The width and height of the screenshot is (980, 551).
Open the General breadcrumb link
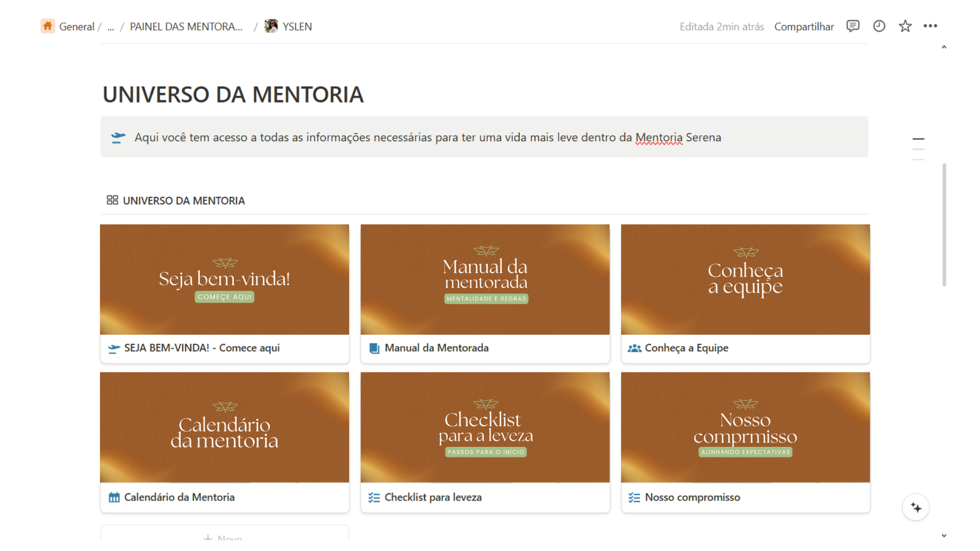coord(77,27)
